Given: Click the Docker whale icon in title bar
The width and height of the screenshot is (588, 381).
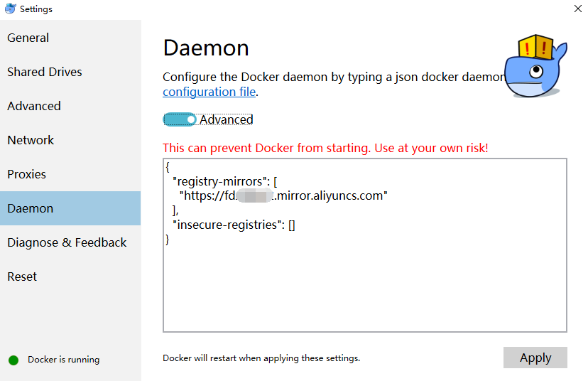Looking at the screenshot, I should pyautogui.click(x=10, y=9).
